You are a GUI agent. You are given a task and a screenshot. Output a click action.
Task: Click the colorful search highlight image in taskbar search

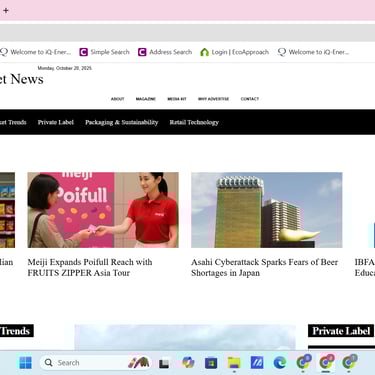point(138,362)
